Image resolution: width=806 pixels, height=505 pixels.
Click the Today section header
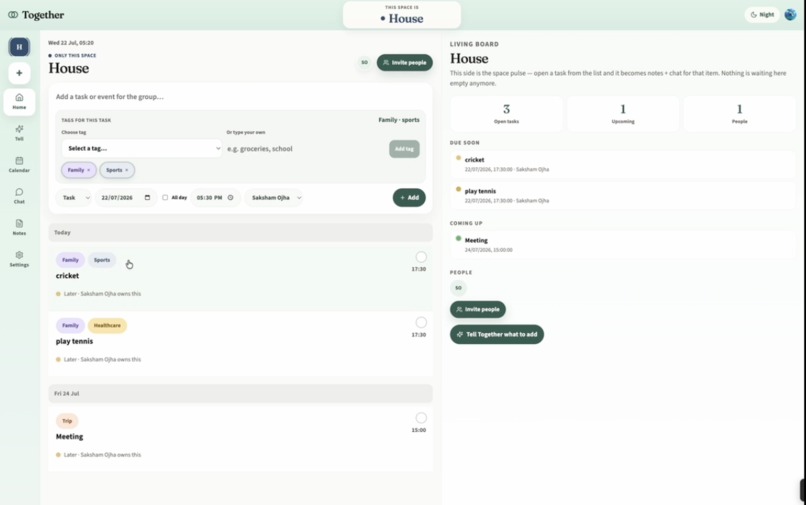click(241, 232)
